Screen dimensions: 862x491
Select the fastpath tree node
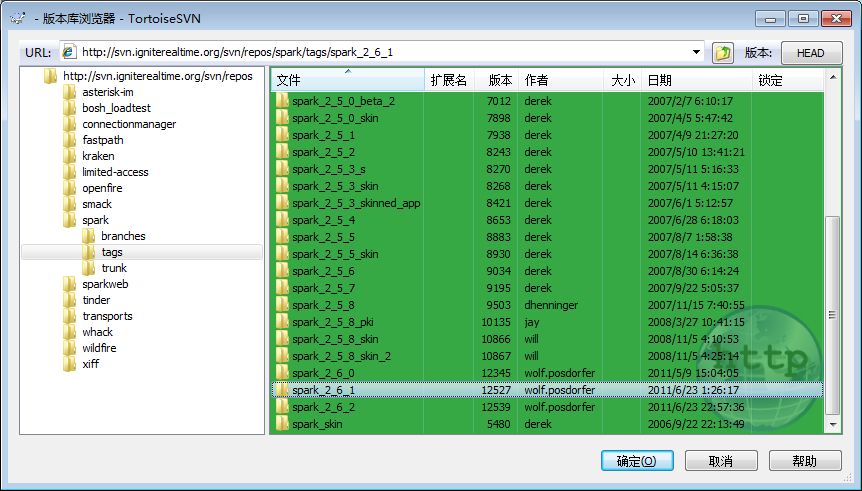(x=103, y=140)
